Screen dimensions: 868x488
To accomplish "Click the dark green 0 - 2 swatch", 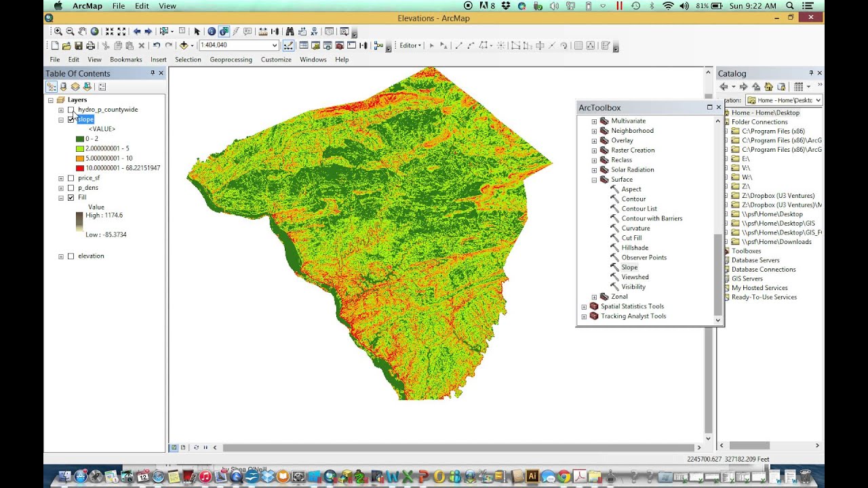I will tap(79, 139).
